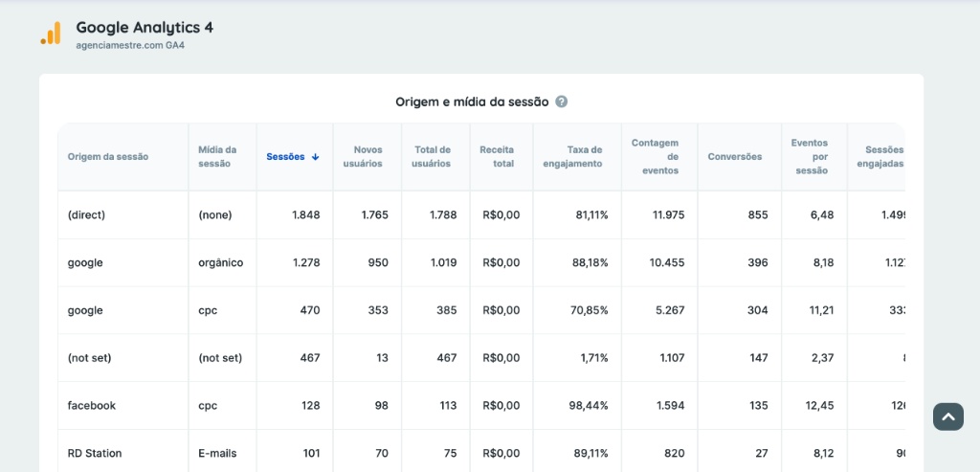Click the 12,45 events per session value
Screen dimensions: 980x472
tap(820, 405)
